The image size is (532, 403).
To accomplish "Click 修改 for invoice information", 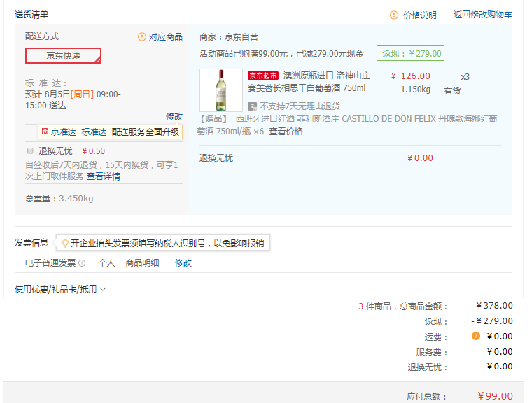I will pos(183,263).
